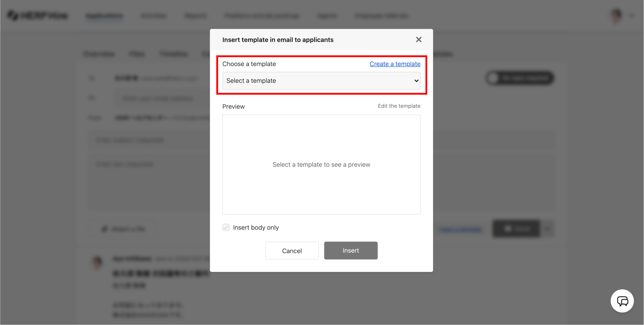Open Activities in the top navigation
This screenshot has width=644, height=325.
154,16
